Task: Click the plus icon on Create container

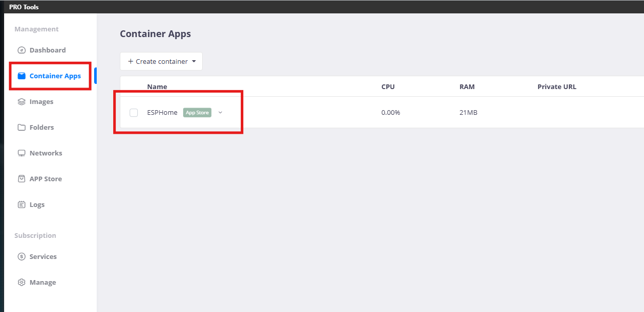Action: pyautogui.click(x=131, y=61)
